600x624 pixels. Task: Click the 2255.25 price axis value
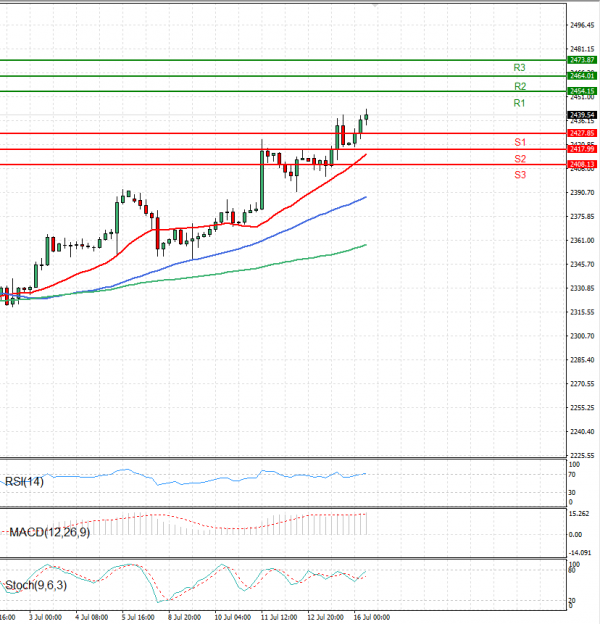[x=582, y=408]
